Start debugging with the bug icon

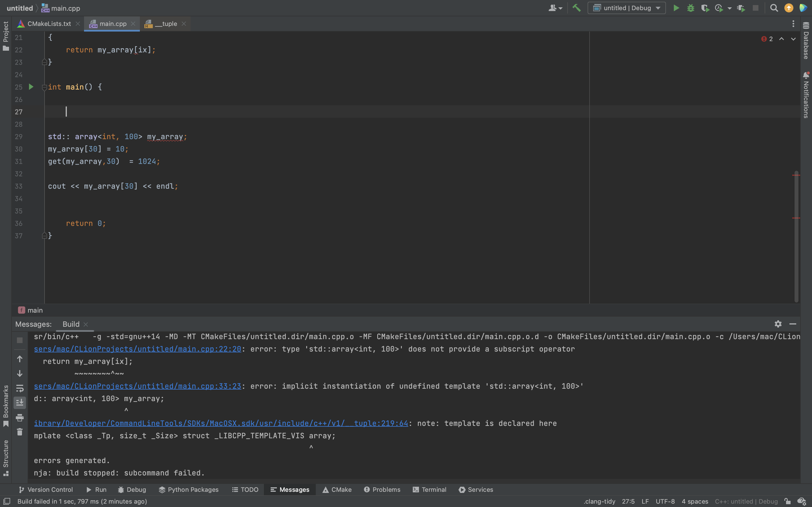(x=690, y=8)
